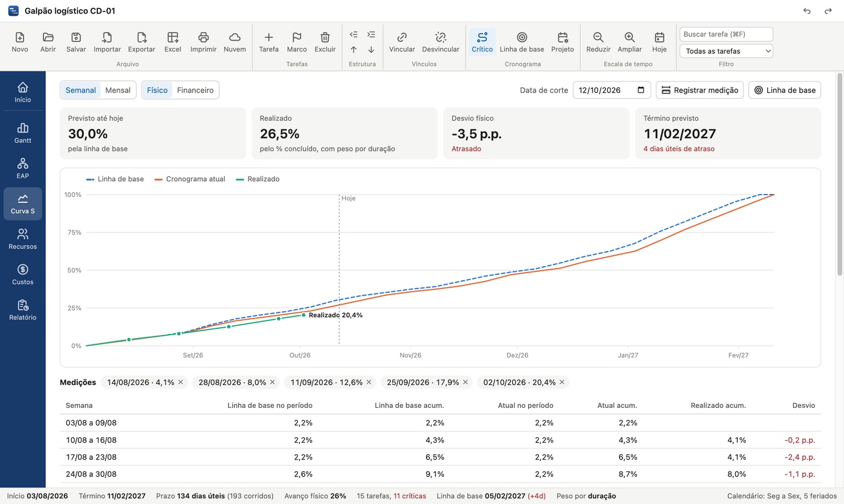Select the Físico curve option
The image size is (844, 504).
pos(157,90)
